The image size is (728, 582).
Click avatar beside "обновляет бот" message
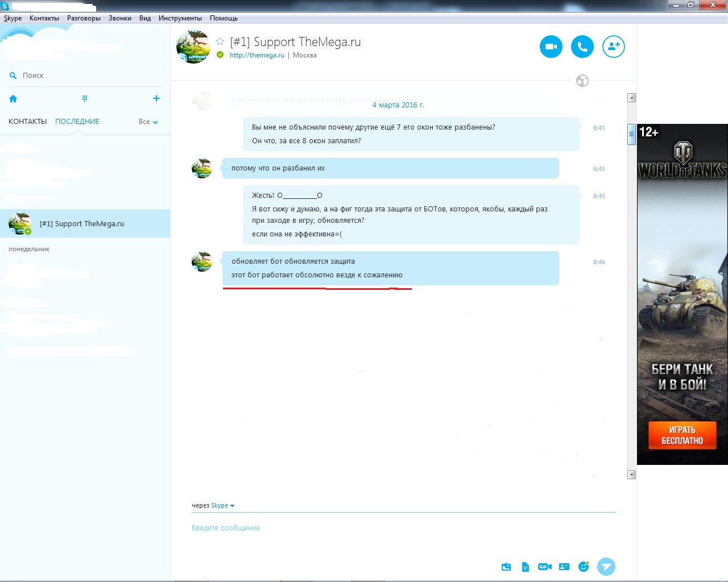click(x=202, y=262)
